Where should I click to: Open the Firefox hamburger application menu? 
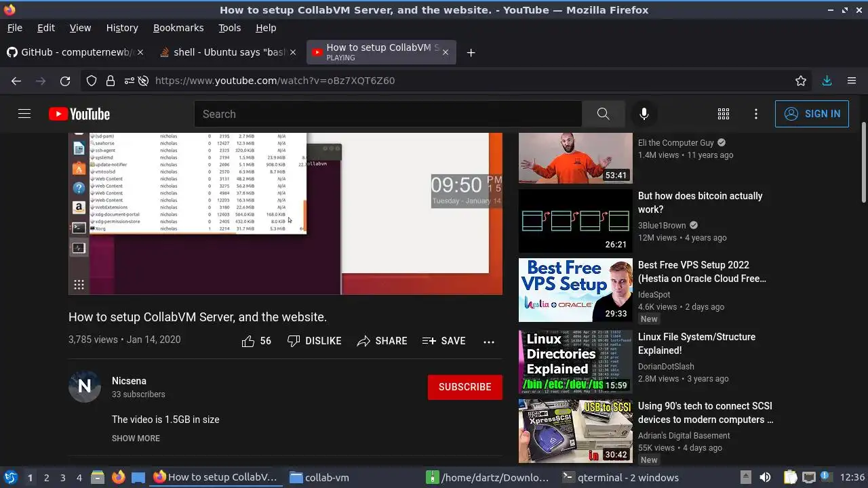852,81
